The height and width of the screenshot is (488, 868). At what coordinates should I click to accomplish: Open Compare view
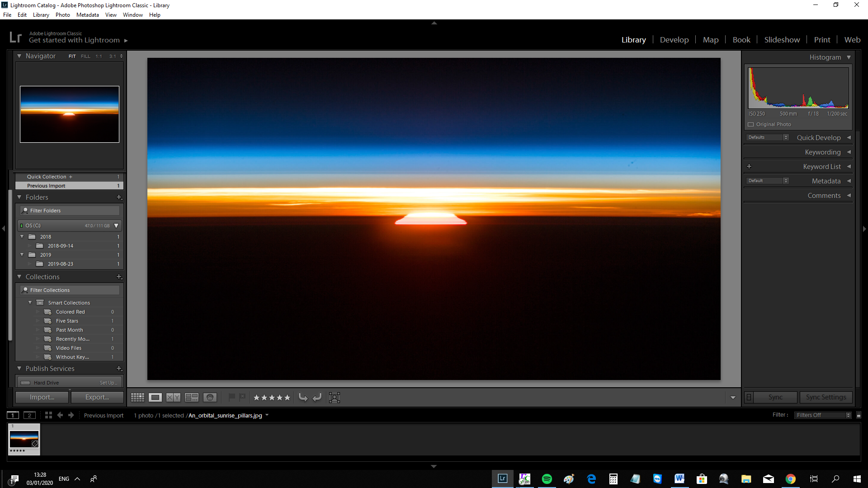click(x=172, y=397)
